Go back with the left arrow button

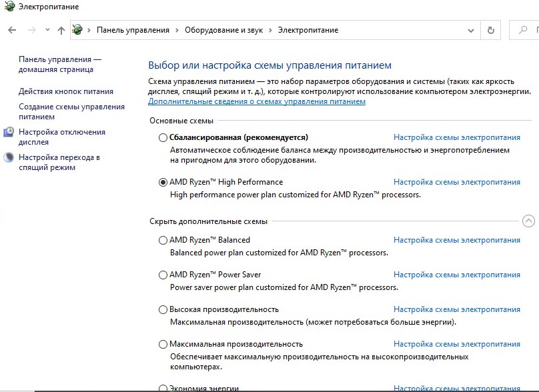[12, 30]
